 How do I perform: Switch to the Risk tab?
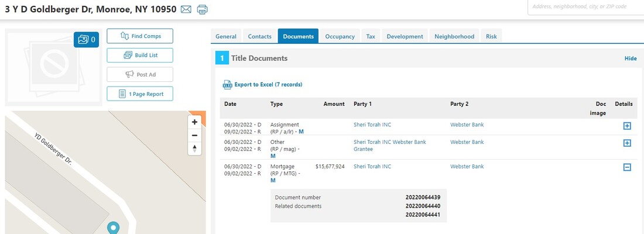491,36
